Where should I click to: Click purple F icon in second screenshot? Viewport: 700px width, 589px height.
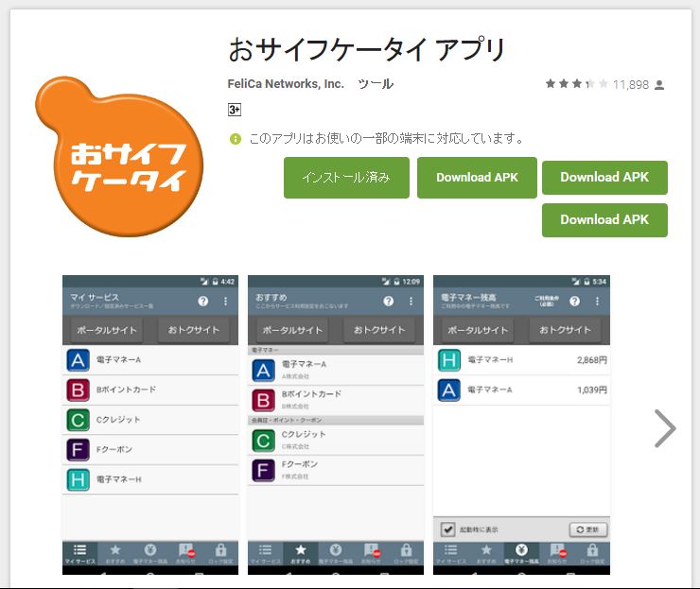click(263, 470)
